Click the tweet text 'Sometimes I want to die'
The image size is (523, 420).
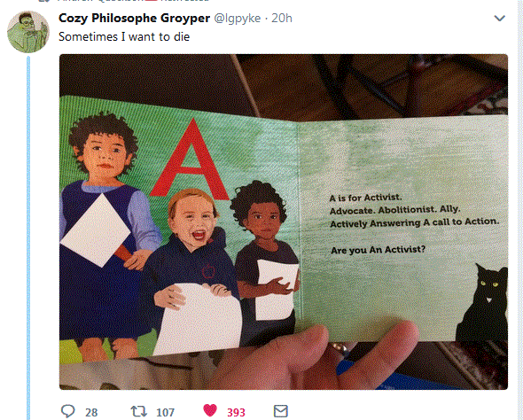(x=124, y=36)
